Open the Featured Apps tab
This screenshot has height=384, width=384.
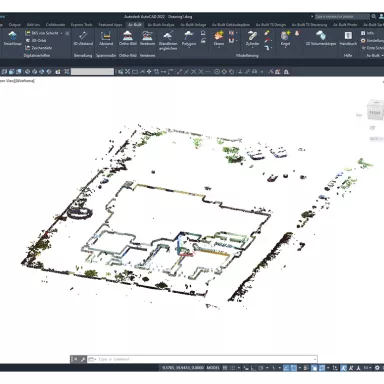tap(110, 25)
